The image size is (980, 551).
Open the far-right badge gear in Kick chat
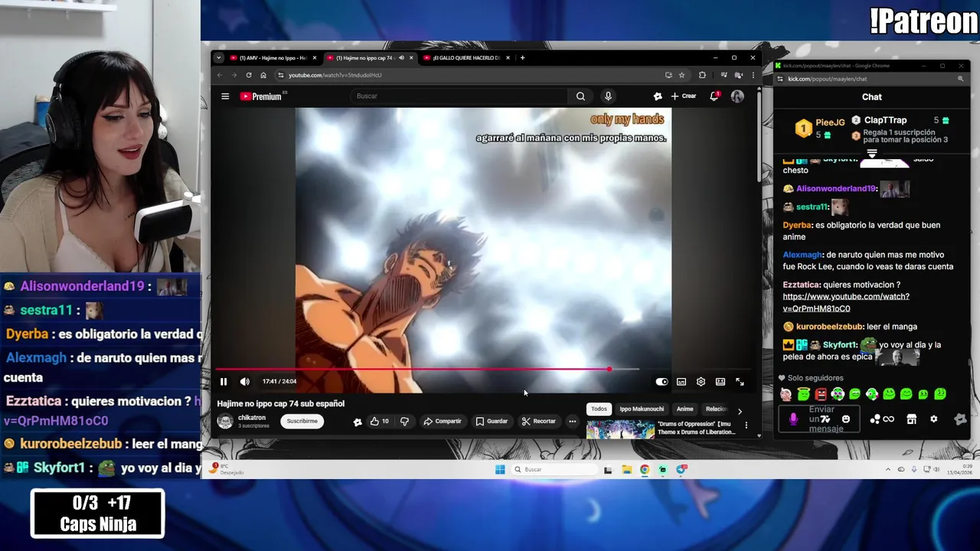pos(960,419)
